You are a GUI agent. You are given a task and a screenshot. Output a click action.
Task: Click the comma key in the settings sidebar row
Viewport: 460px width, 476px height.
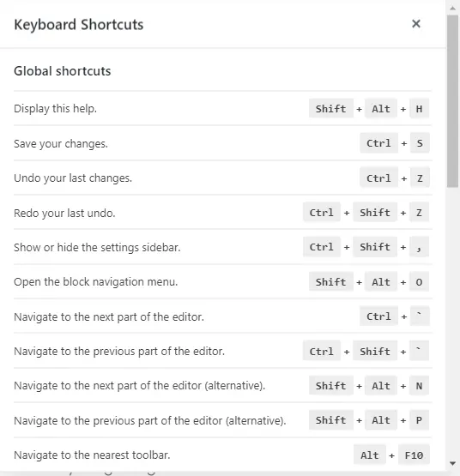419,247
